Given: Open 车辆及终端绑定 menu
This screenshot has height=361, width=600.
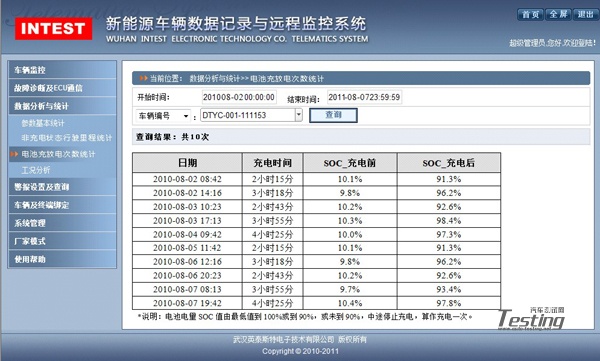Looking at the screenshot, I should pyautogui.click(x=62, y=205).
